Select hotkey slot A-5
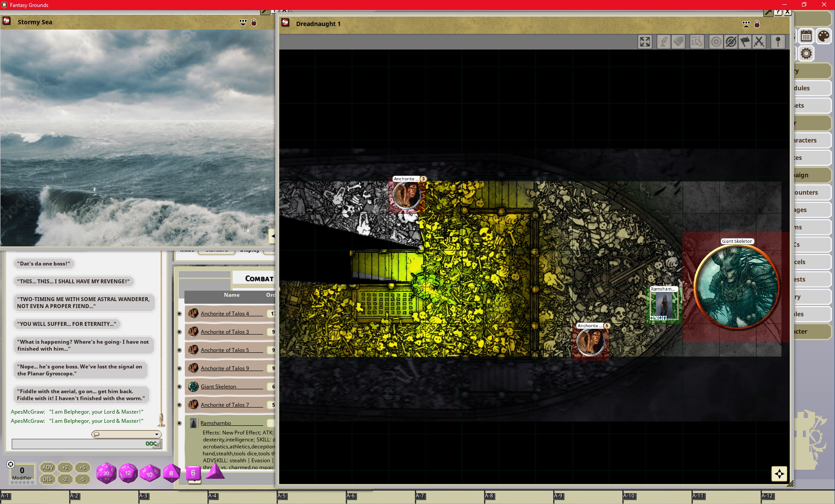The image size is (835, 504). click(311, 497)
